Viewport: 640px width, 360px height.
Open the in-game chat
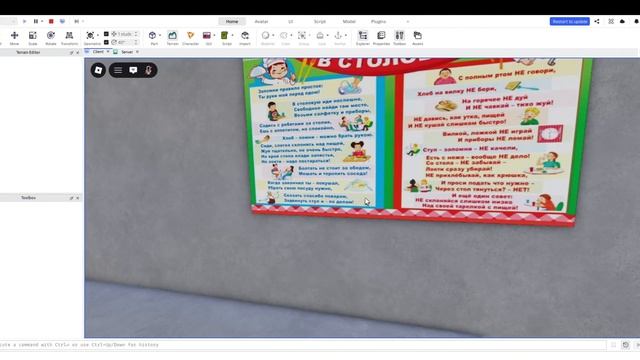point(133,70)
